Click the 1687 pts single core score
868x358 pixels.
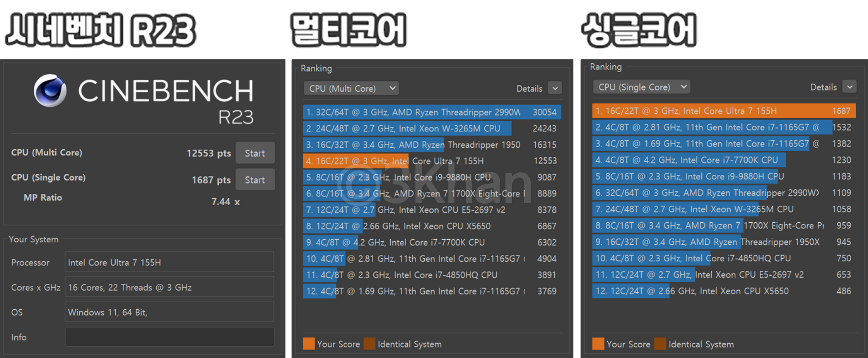point(211,180)
